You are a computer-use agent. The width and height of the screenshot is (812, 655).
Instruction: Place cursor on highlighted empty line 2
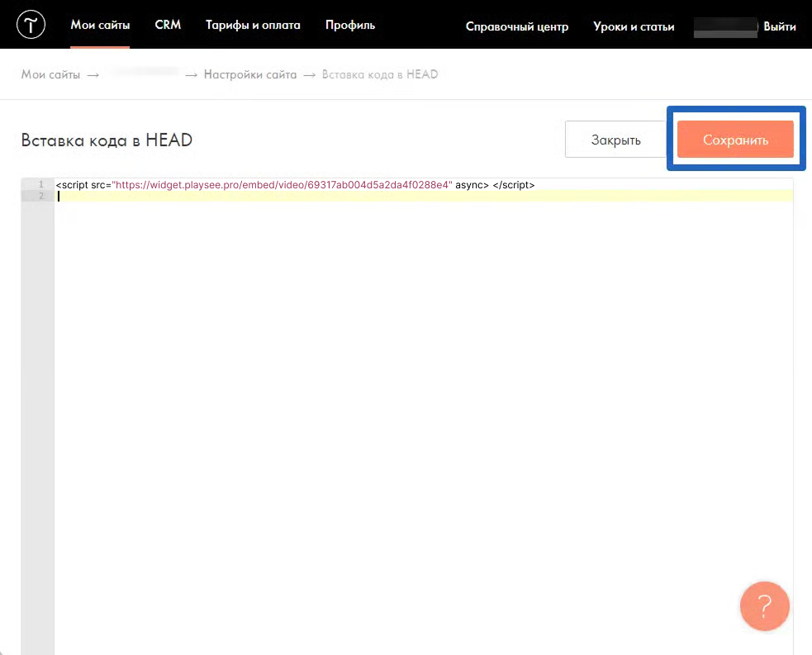[x=413, y=197]
